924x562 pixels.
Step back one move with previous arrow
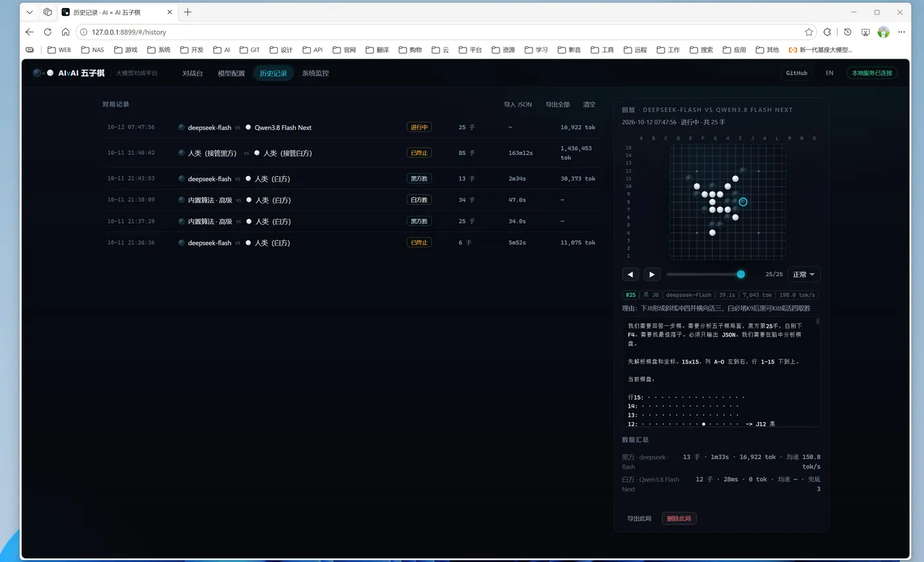pyautogui.click(x=630, y=274)
